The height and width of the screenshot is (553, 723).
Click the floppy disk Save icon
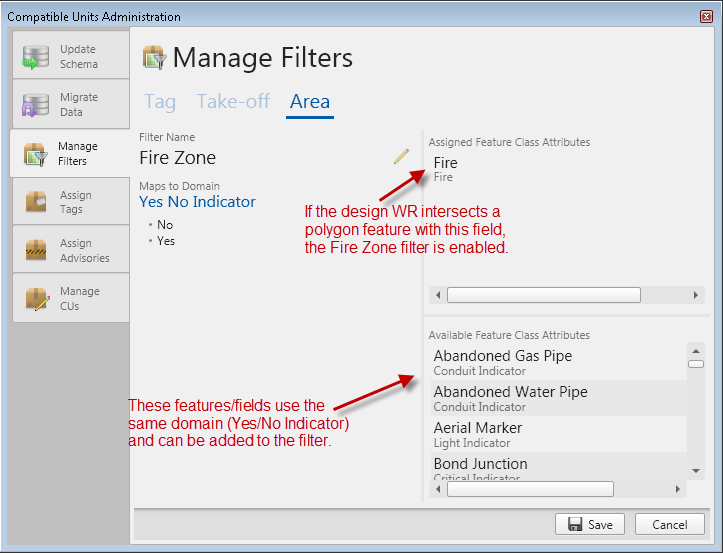point(575,525)
